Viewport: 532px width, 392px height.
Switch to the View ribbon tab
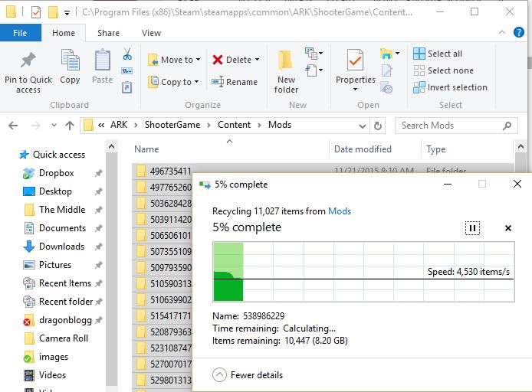point(151,33)
